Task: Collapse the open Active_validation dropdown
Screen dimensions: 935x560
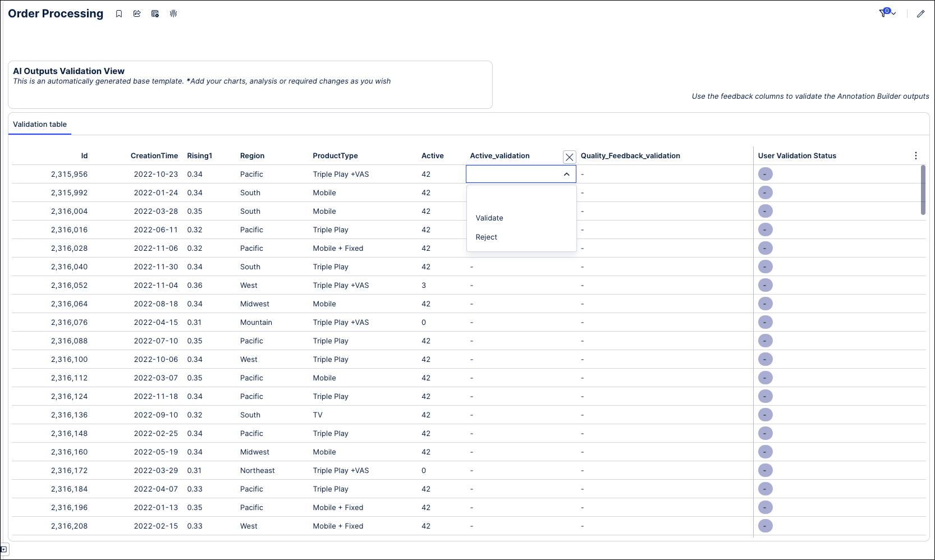Action: (566, 174)
